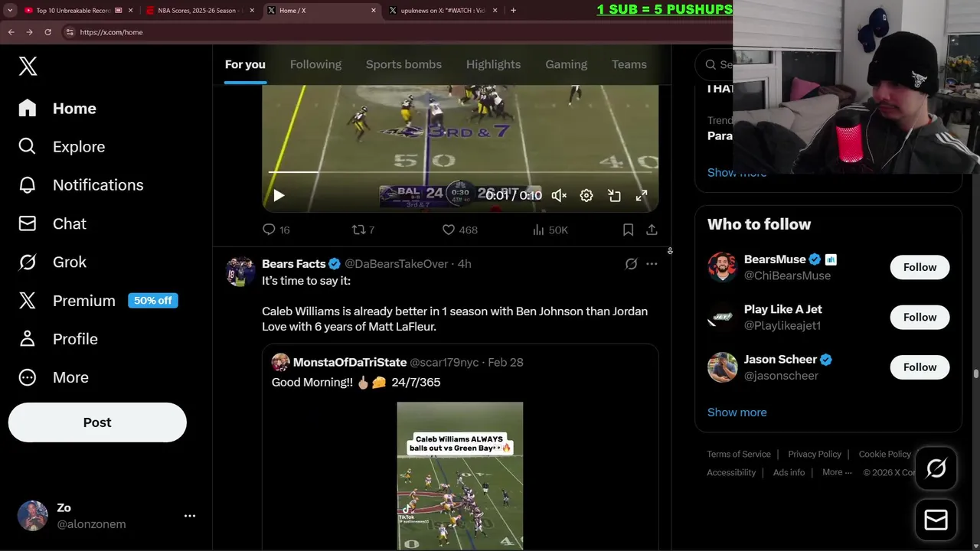Toggle picture-in-picture on video
The width and height of the screenshot is (980, 551).
614,196
